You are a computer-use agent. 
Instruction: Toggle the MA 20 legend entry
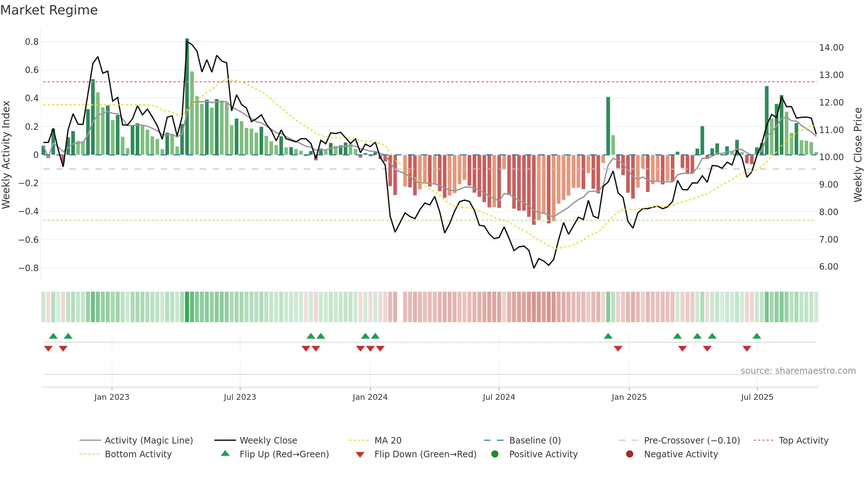click(x=375, y=440)
